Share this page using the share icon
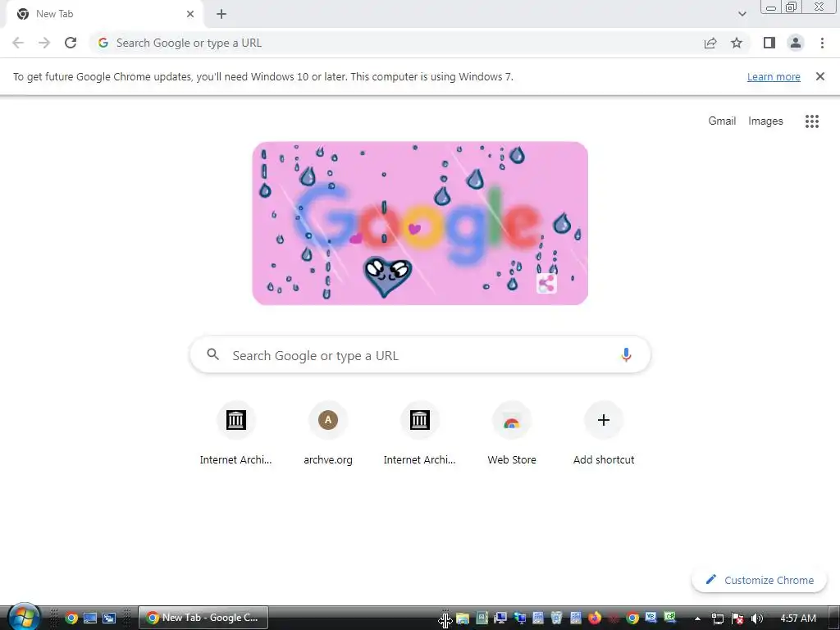The height and width of the screenshot is (630, 840). point(710,43)
